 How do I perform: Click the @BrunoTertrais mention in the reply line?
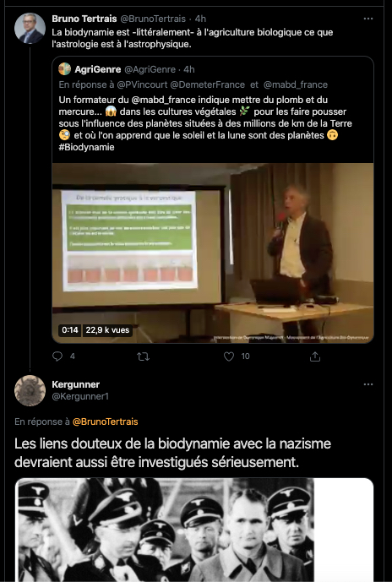pos(105,422)
